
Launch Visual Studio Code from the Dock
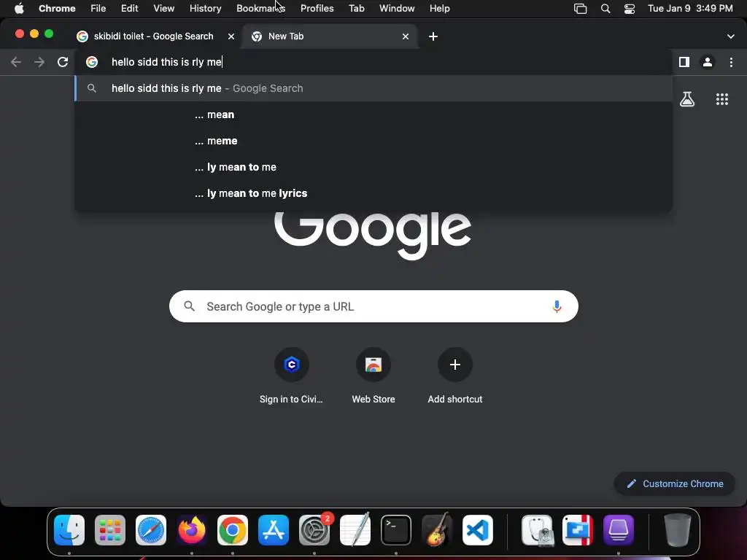pos(478,530)
